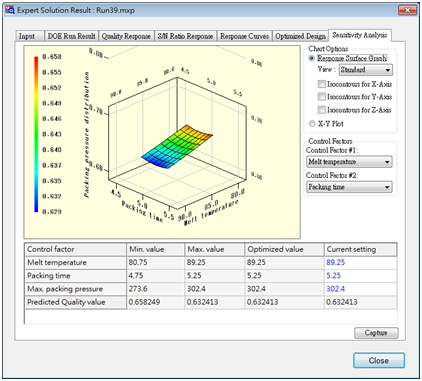Select the S/N Ratio Response tab
This screenshot has width=422, height=381.
(185, 36)
